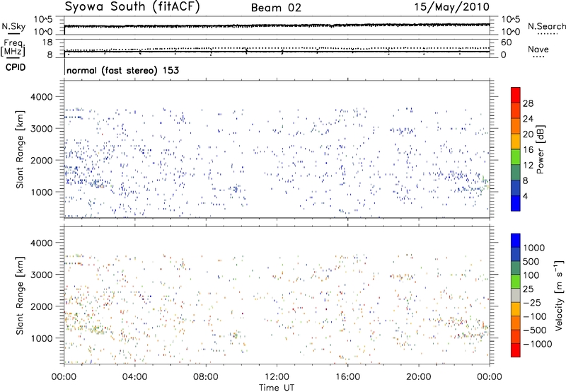566x392 pixels.
Task: Click 'normal (fast stereo) 153' text
Action: [x=122, y=70]
